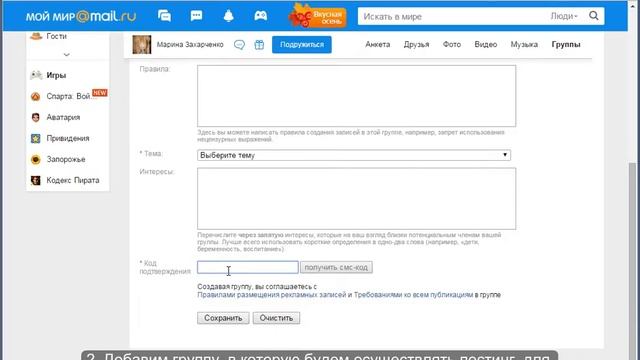Switch to the Фото tab
The height and width of the screenshot is (360, 640).
click(x=451, y=44)
